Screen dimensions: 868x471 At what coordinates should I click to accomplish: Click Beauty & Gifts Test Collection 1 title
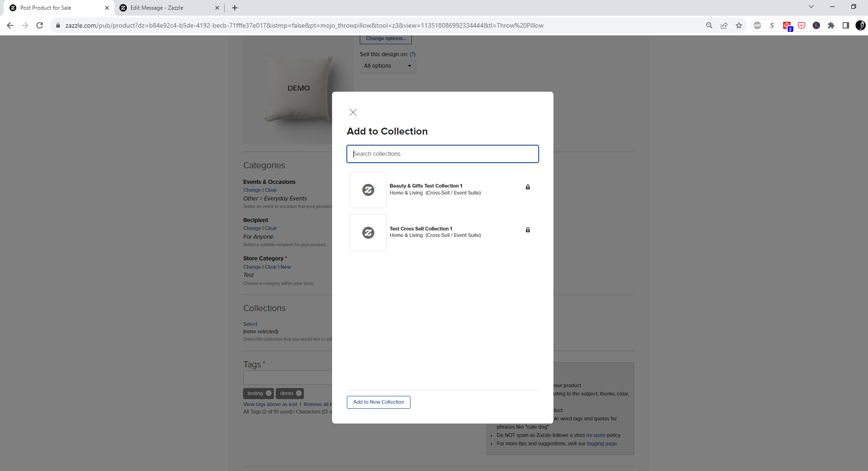[x=426, y=186]
